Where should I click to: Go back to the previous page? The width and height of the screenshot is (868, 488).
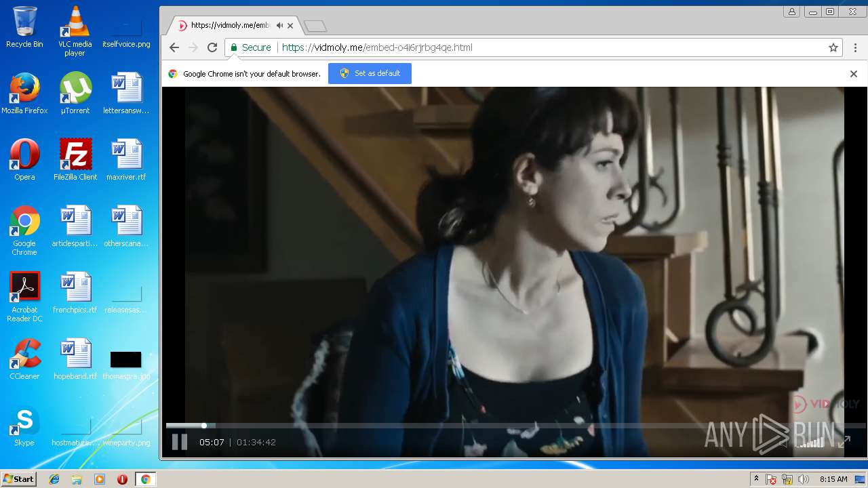click(x=174, y=47)
